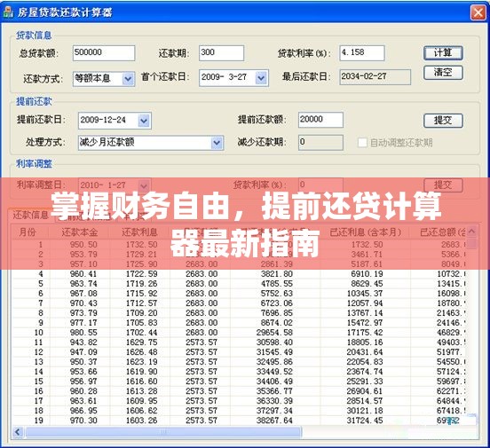Click the horizontal scrollbar left arrow
This screenshot has width=490, height=448.
(x=18, y=432)
